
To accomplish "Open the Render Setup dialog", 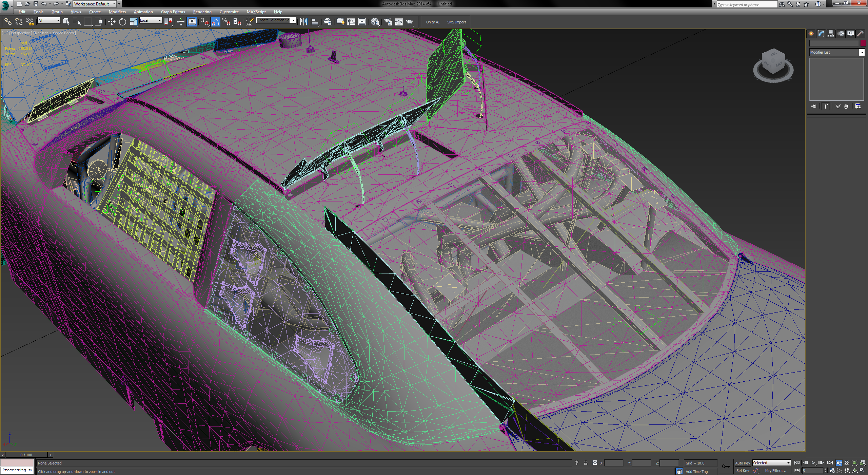I will coord(388,21).
